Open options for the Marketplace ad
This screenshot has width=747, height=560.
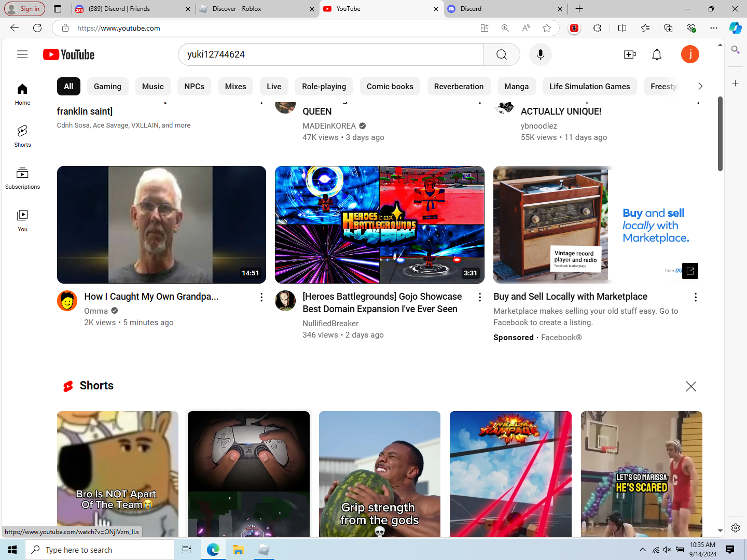[696, 297]
